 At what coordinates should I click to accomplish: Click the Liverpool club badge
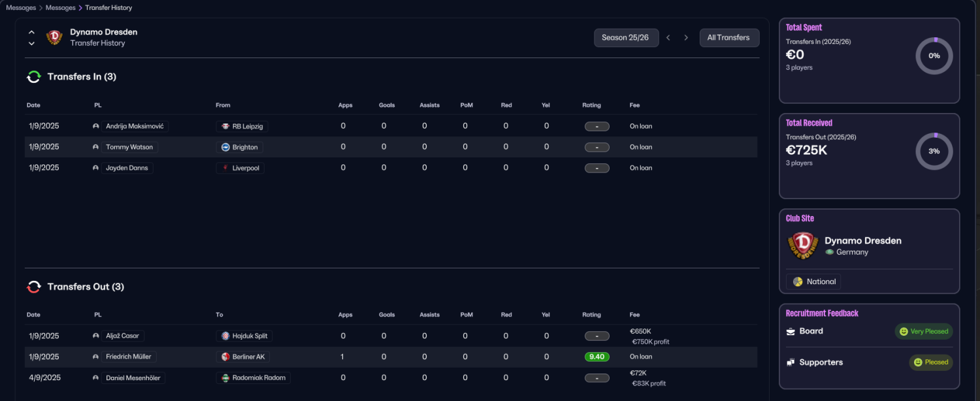point(225,168)
